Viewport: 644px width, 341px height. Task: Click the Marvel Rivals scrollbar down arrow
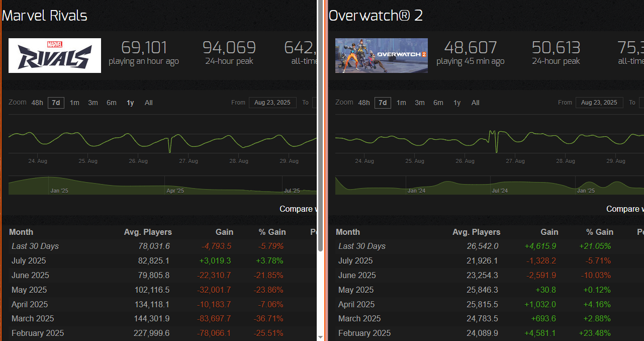tap(321, 336)
